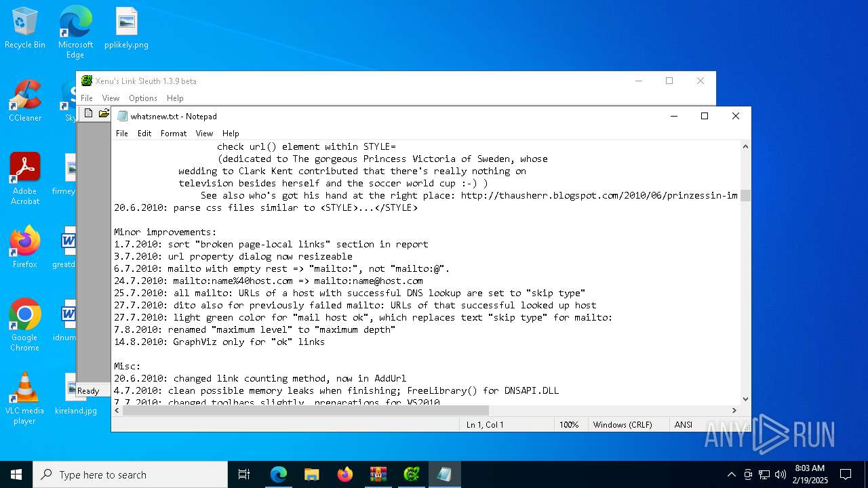Switch to Notepad taskbar icon
This screenshot has height=488, width=868.
pyautogui.click(x=444, y=474)
